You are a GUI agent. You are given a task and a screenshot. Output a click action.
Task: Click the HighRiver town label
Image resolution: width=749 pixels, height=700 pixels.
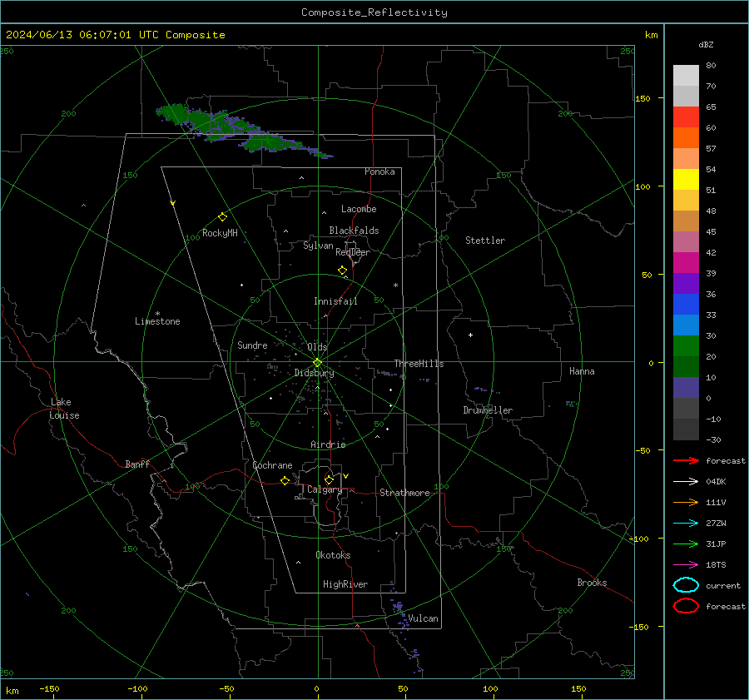345,584
